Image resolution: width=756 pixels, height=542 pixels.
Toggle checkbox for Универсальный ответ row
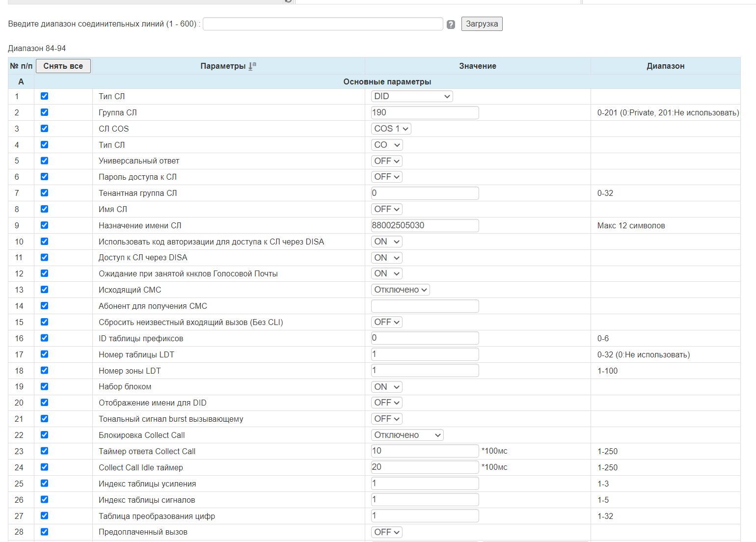pos(44,161)
